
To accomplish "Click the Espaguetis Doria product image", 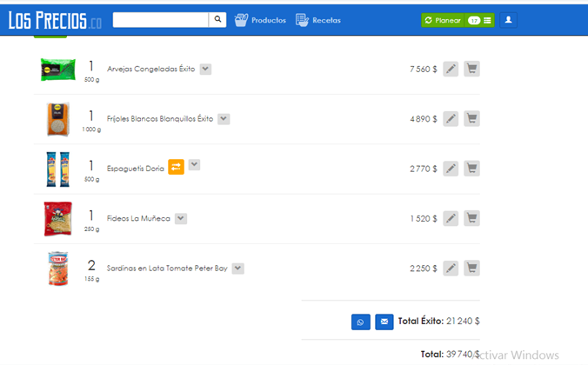I will click(x=57, y=169).
